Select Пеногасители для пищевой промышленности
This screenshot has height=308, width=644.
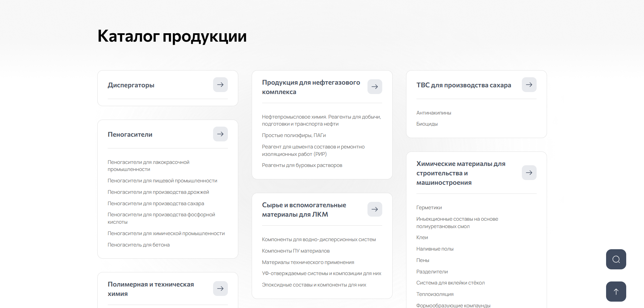pos(162,181)
